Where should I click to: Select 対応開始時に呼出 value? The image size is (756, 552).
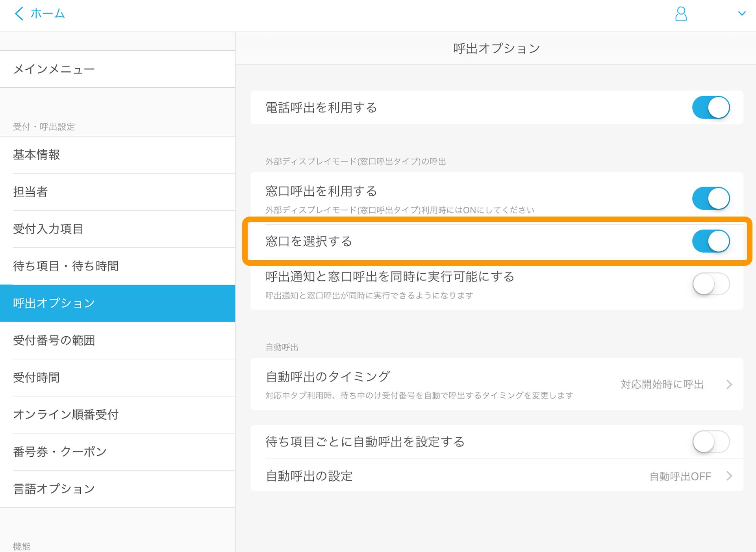pyautogui.click(x=662, y=385)
